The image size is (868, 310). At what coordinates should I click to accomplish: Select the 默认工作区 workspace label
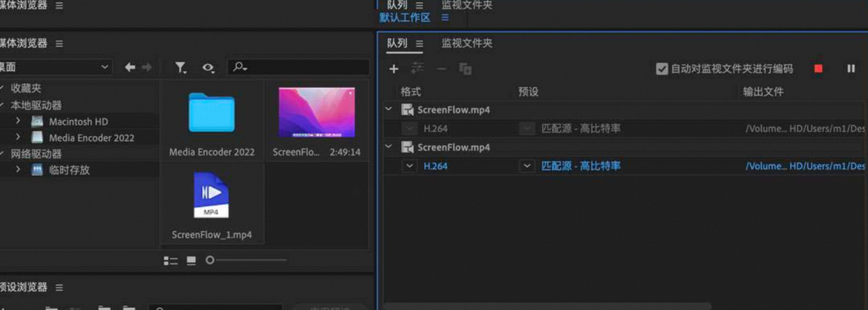pyautogui.click(x=405, y=18)
